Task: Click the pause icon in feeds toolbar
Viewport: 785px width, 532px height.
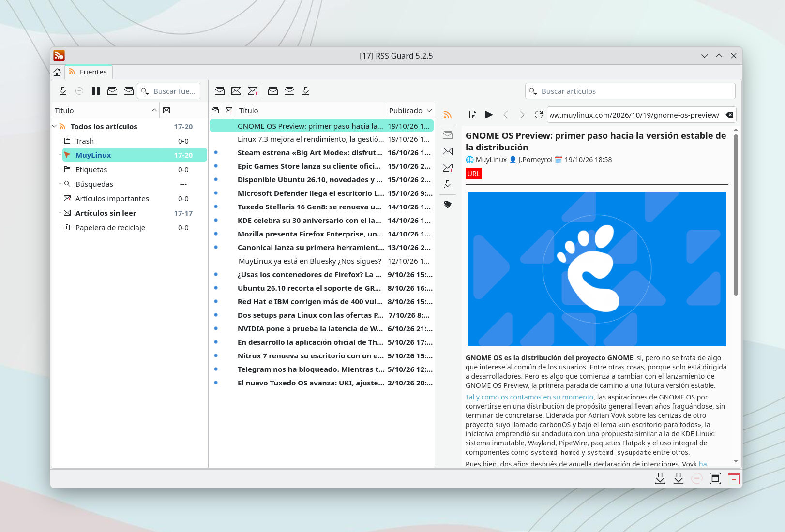Action: click(x=96, y=91)
